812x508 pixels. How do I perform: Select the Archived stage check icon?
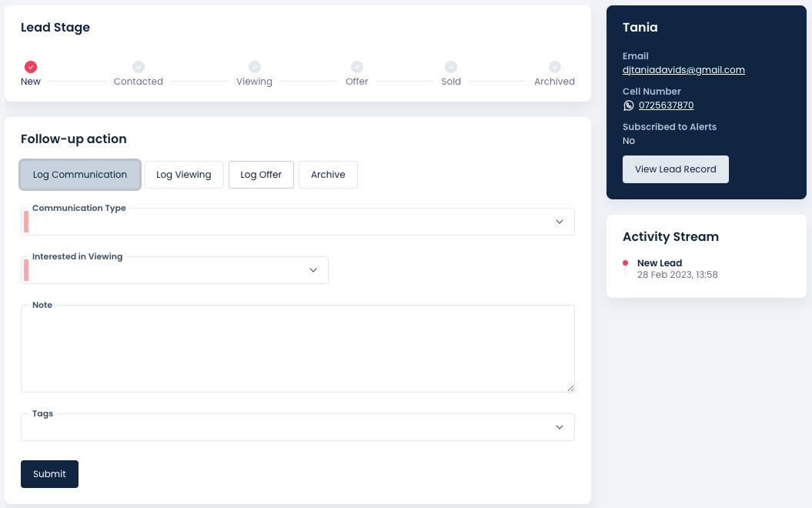point(555,67)
